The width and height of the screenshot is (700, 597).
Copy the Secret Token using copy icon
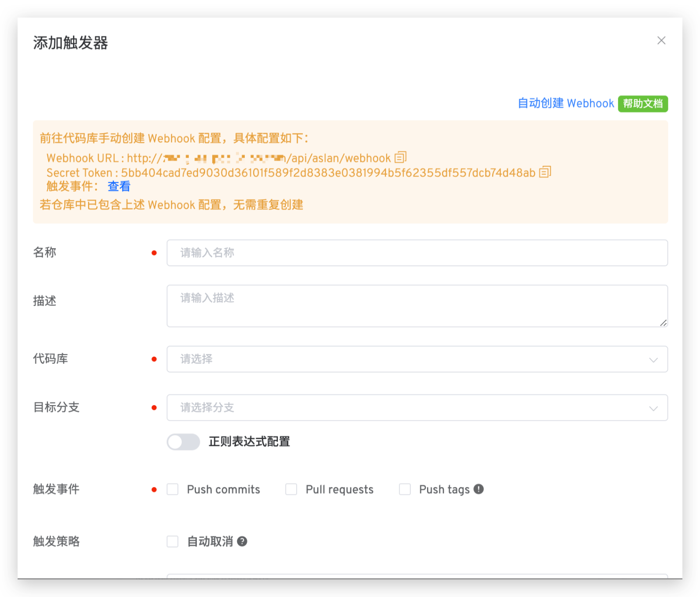click(x=545, y=172)
